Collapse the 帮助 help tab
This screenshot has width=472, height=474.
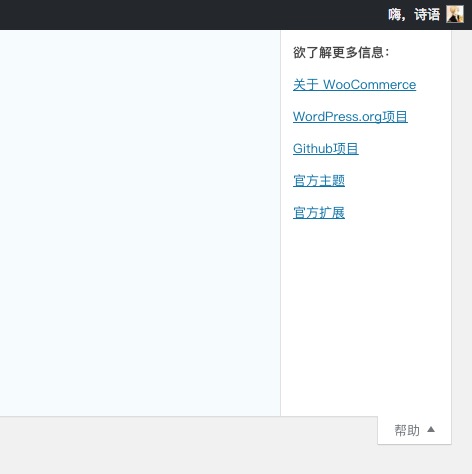(414, 430)
